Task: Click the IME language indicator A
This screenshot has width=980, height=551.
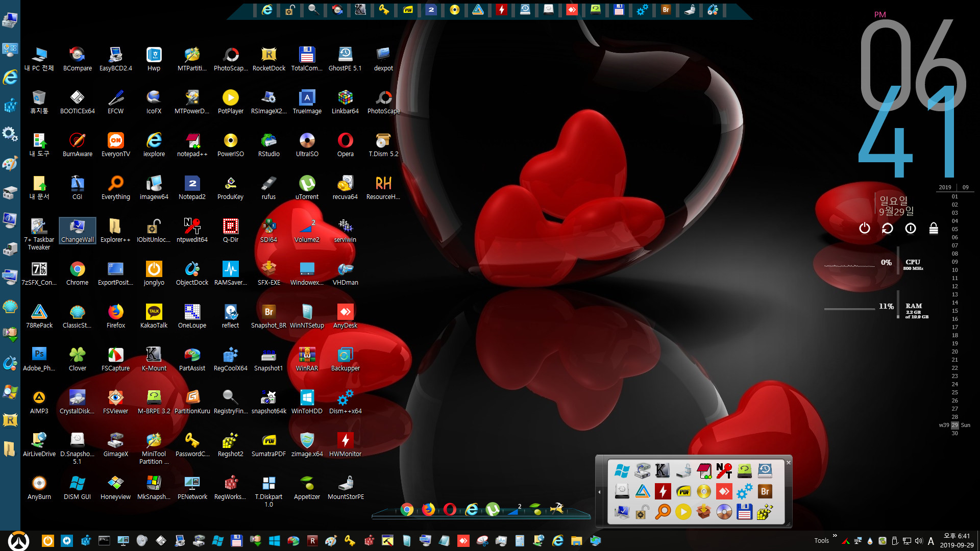Action: coord(931,541)
